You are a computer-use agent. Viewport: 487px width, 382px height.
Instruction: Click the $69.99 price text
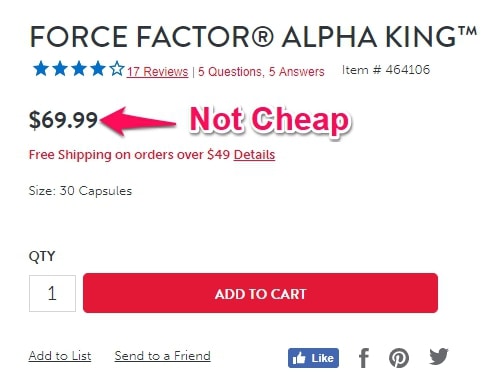pos(63,120)
